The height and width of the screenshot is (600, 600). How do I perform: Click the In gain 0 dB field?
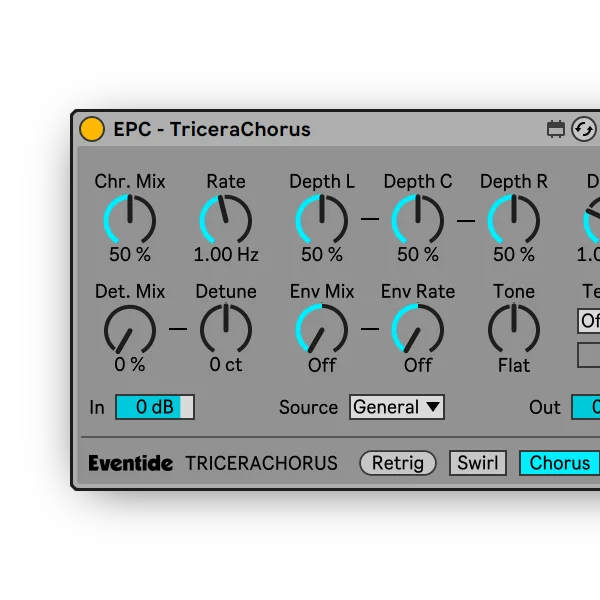[x=155, y=407]
